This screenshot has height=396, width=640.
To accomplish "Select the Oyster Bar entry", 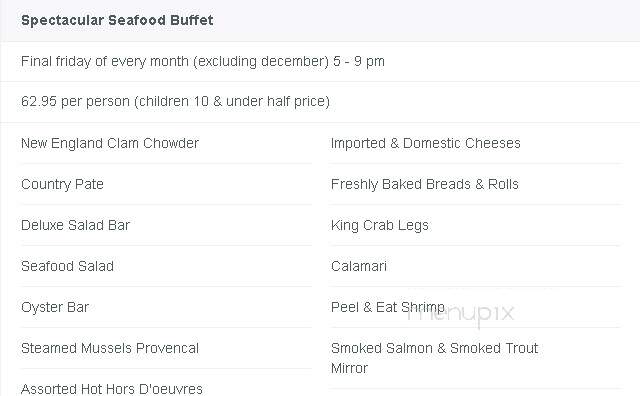I will [55, 307].
